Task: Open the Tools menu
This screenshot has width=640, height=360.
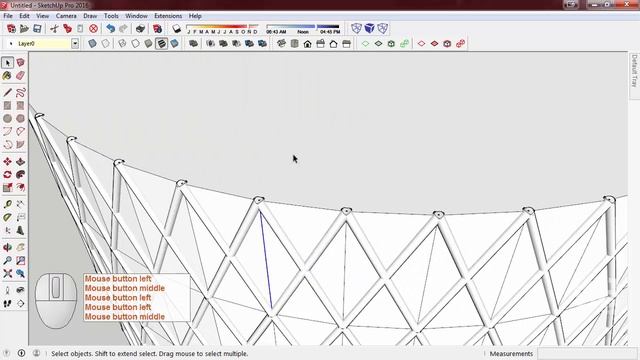Action: (111, 16)
